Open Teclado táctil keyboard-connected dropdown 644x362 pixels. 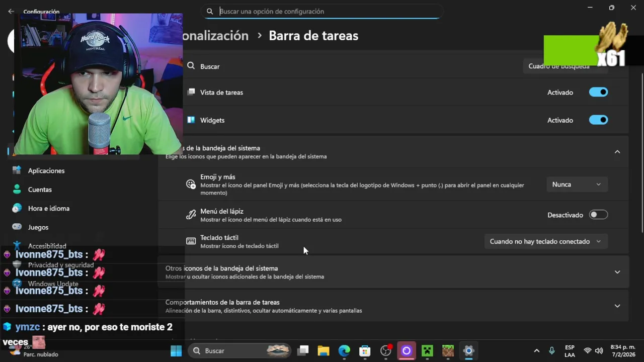[x=545, y=241]
